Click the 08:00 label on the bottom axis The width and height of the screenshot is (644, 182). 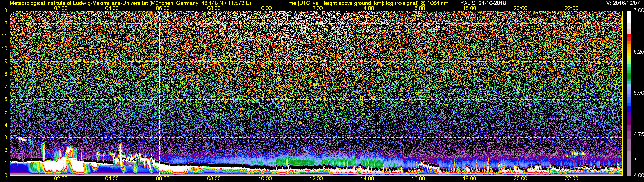214,179
